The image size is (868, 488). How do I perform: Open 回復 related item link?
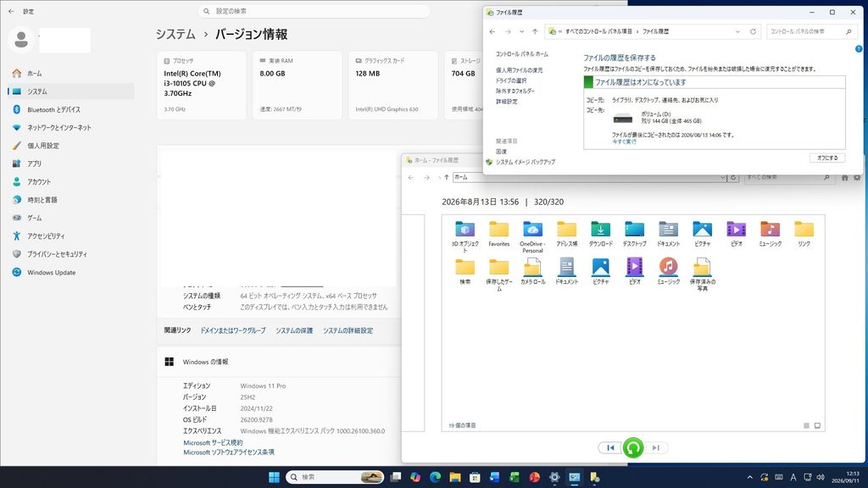click(x=501, y=152)
